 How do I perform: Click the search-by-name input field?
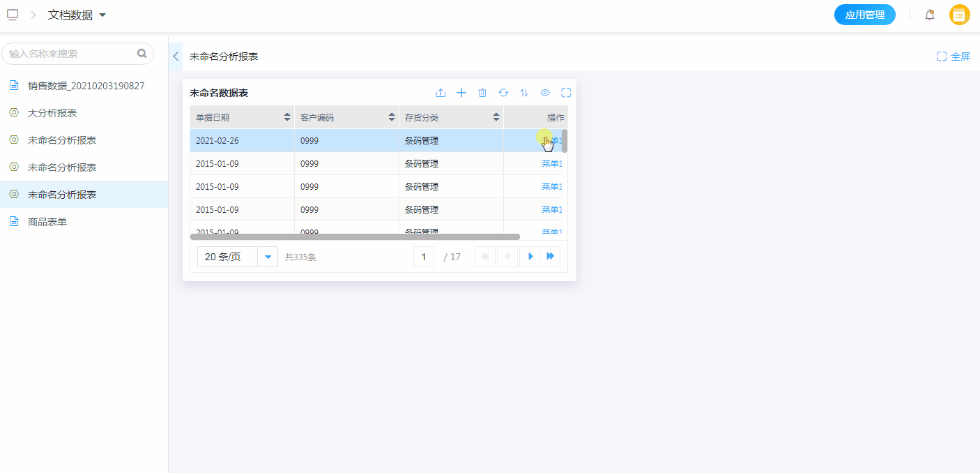tap(70, 54)
